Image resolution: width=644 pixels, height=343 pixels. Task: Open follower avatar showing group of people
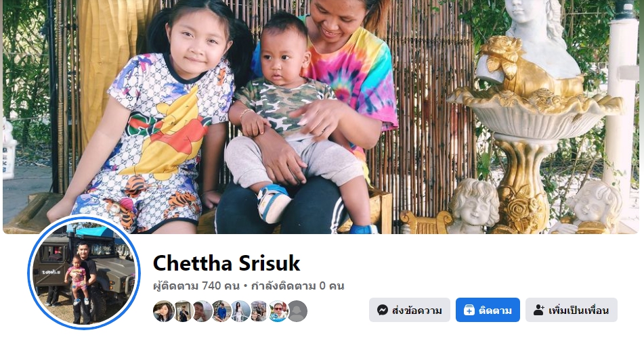[x=259, y=311]
